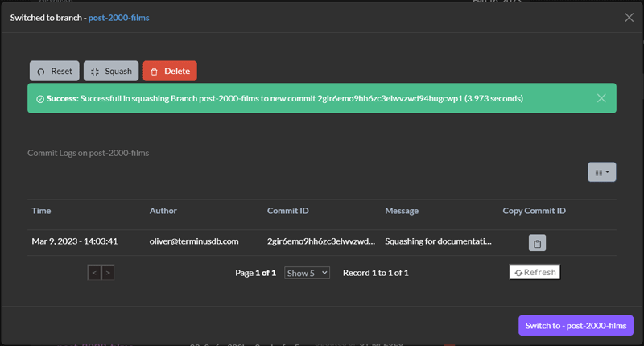This screenshot has height=346, width=644.
Task: Click Switch to - post-2000-films button
Action: coord(576,325)
